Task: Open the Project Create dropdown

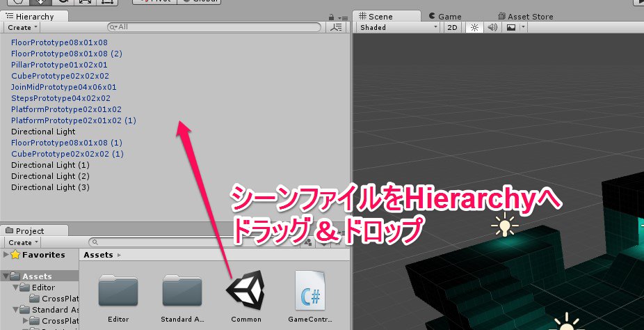Action: (x=23, y=242)
